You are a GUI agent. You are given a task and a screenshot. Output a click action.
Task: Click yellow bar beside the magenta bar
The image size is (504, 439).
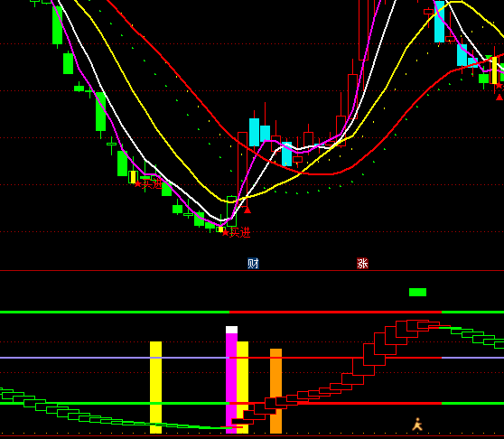pyautogui.click(x=243, y=388)
